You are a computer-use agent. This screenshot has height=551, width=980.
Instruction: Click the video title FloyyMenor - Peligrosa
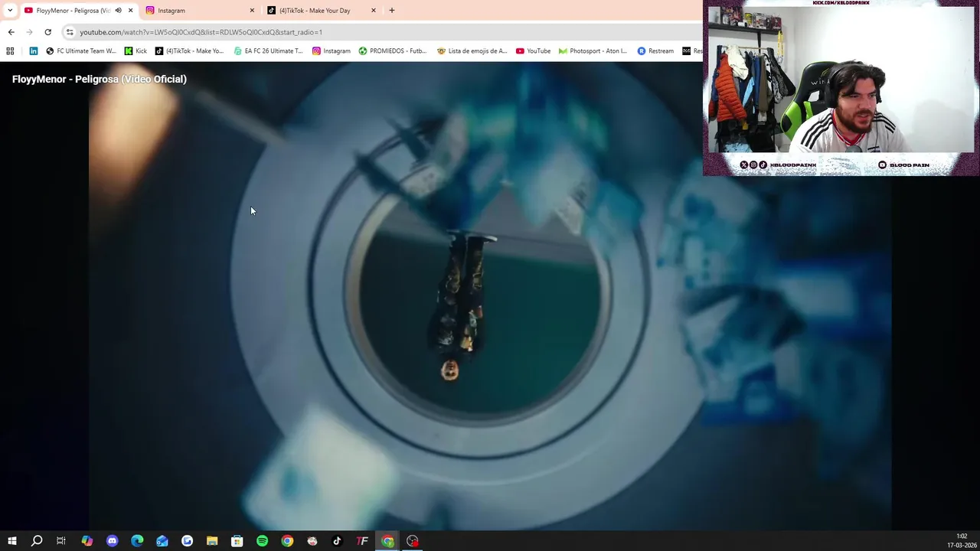(100, 79)
